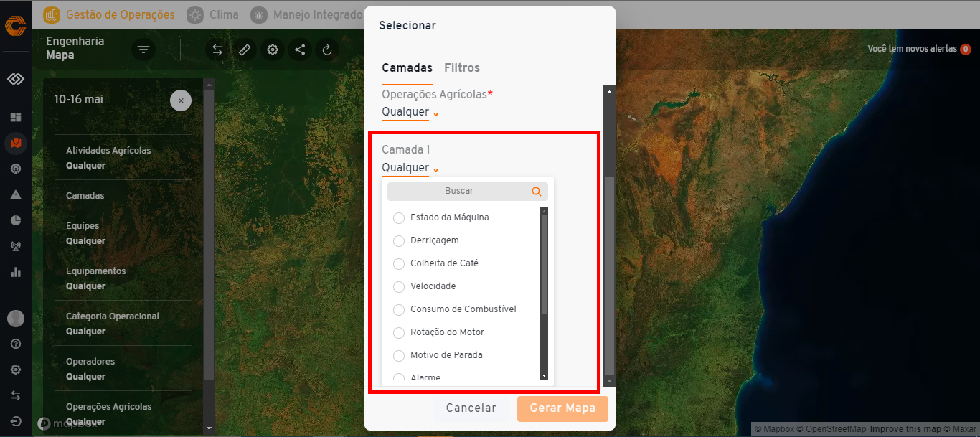Switch to Gestão de Operações tab
980x437 pixels.
tap(109, 14)
